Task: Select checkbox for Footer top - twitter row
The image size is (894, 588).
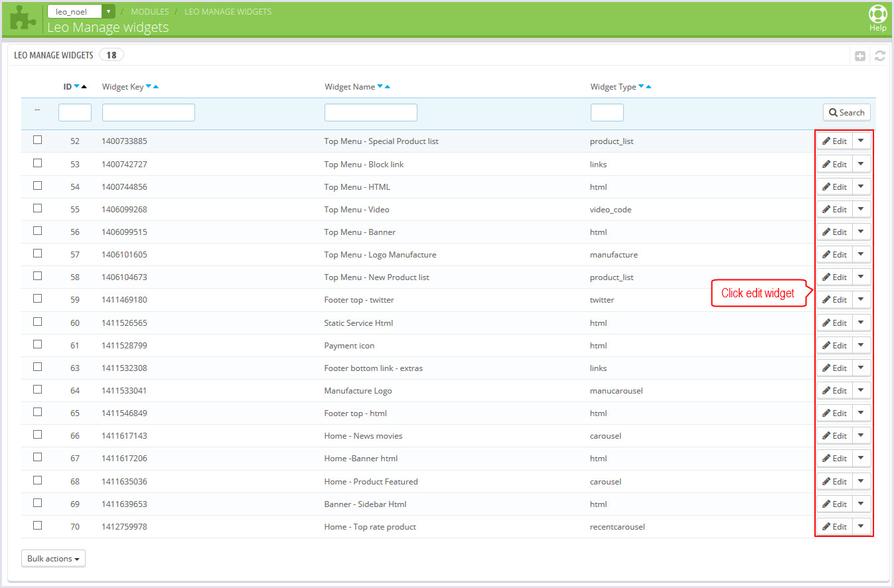Action: click(38, 299)
